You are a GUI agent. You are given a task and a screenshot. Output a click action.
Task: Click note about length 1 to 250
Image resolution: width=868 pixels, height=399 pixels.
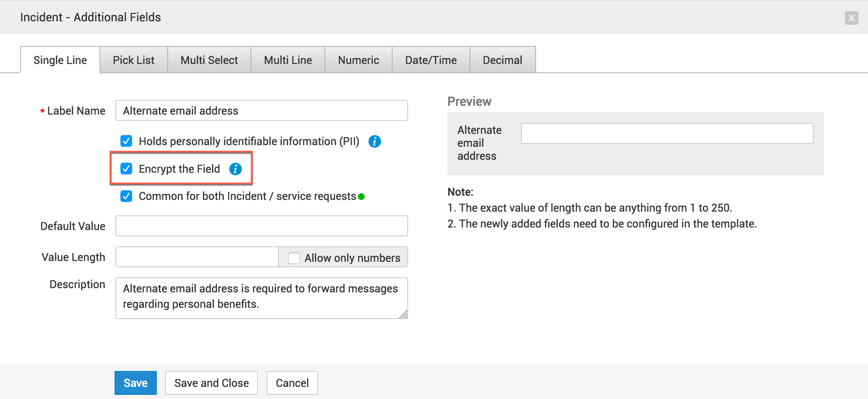point(590,208)
